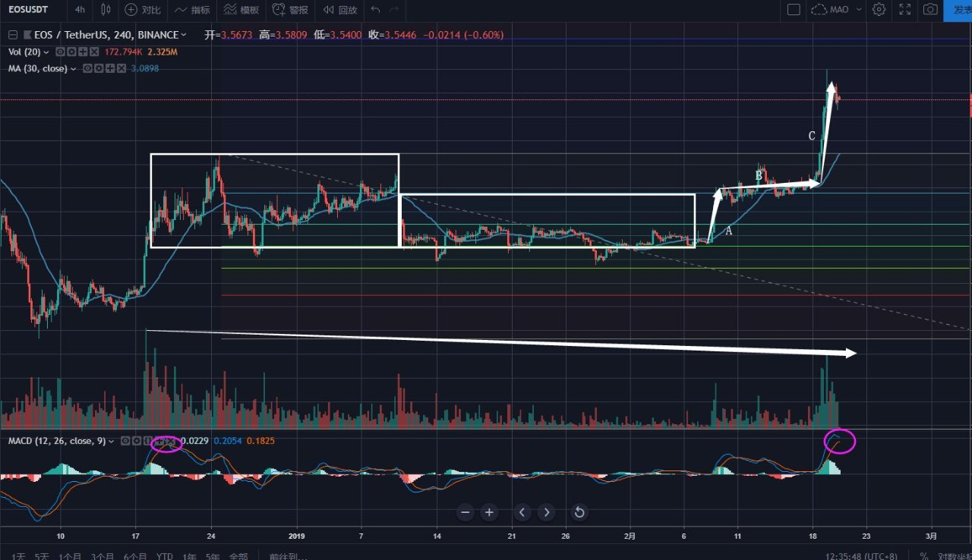Click the MACD line value 0.2054

[x=228, y=441]
